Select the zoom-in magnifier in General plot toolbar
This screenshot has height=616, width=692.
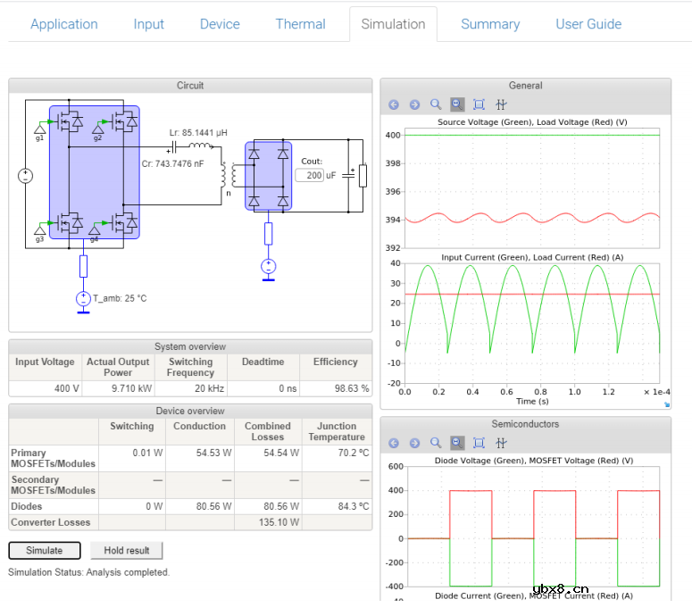436,104
